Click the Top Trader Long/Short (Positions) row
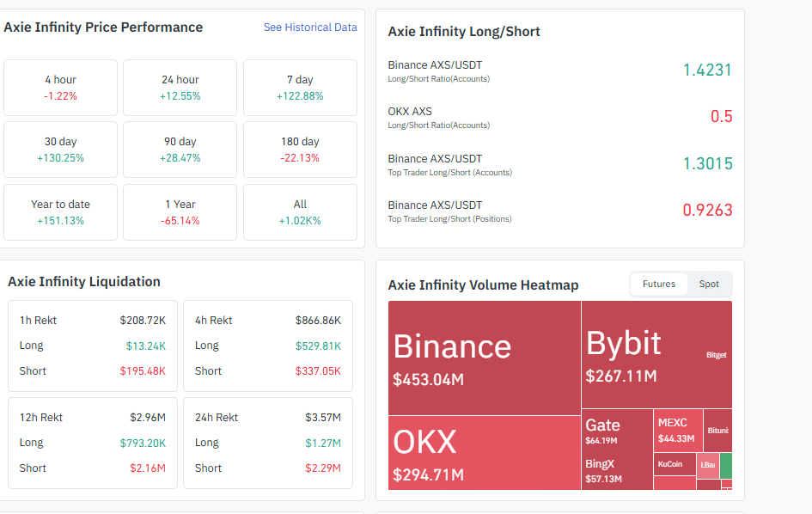This screenshot has width=812, height=514. click(559, 211)
